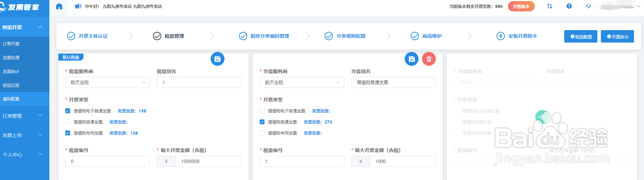Click the default disk 税盘编号 field with 0
The width and height of the screenshot is (644, 180).
tap(107, 161)
